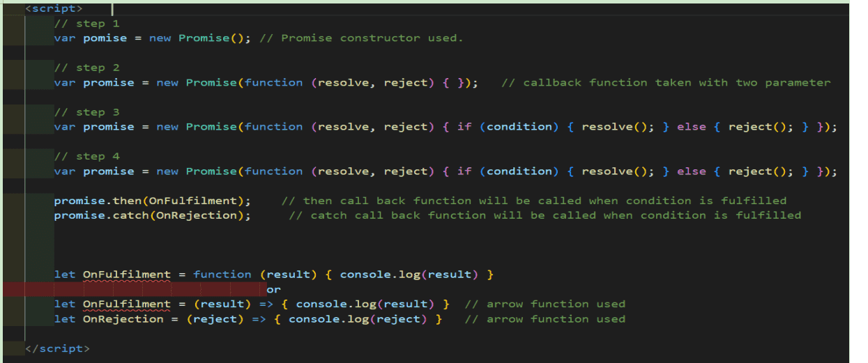The height and width of the screenshot is (363, 868).
Task: Click the opening script tag
Action: [x=54, y=9]
